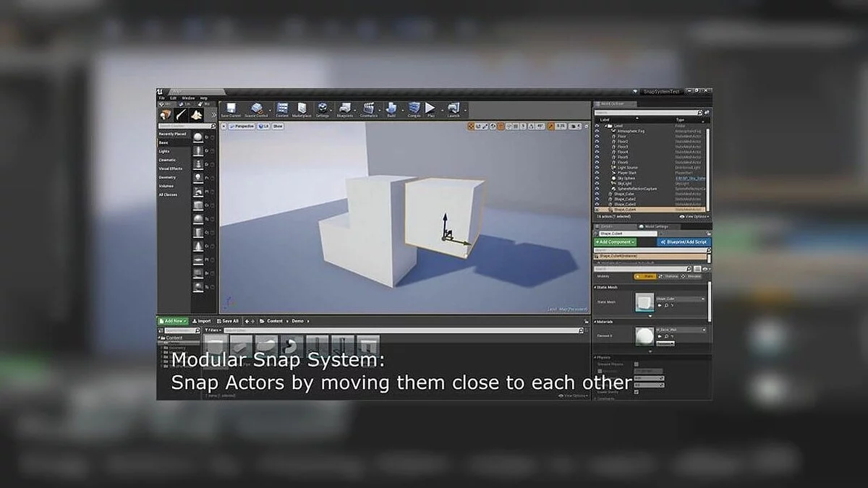Expand the Add Component dropdown
The image size is (868, 488).
615,242
